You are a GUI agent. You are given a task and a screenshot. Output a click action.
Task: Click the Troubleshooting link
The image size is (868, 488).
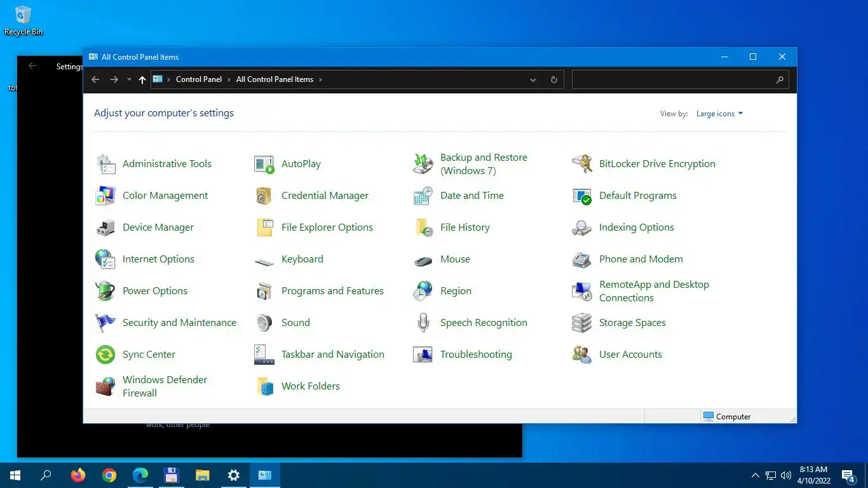(476, 355)
